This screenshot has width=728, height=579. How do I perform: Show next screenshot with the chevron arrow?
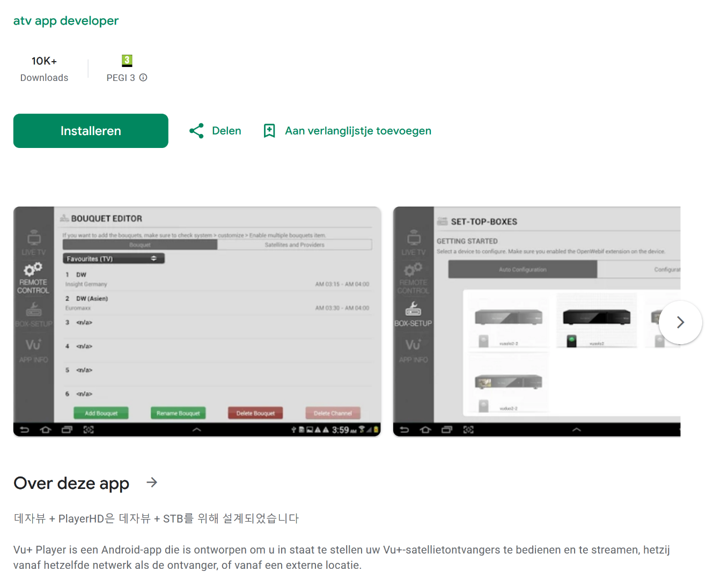[680, 322]
